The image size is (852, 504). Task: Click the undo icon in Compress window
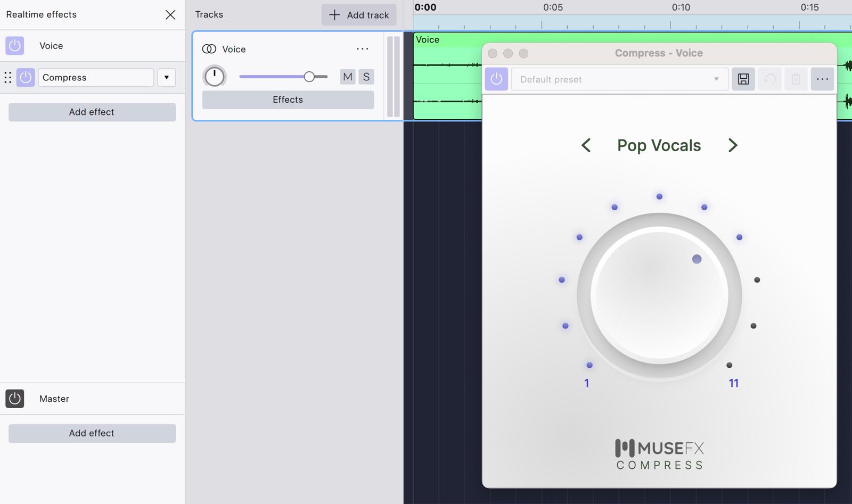770,79
